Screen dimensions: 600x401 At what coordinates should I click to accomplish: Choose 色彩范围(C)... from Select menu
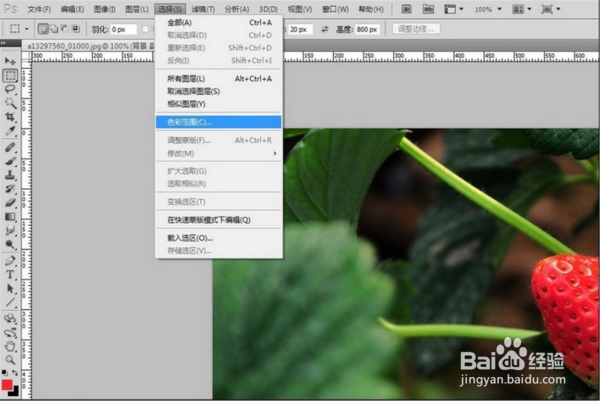(219, 122)
